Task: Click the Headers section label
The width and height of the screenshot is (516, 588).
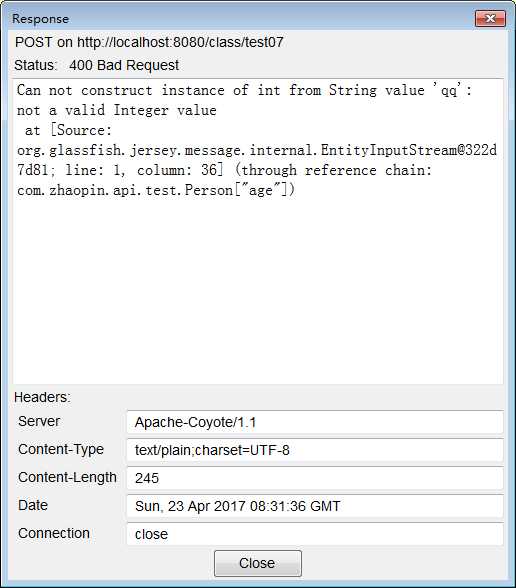Action: pyautogui.click(x=42, y=397)
